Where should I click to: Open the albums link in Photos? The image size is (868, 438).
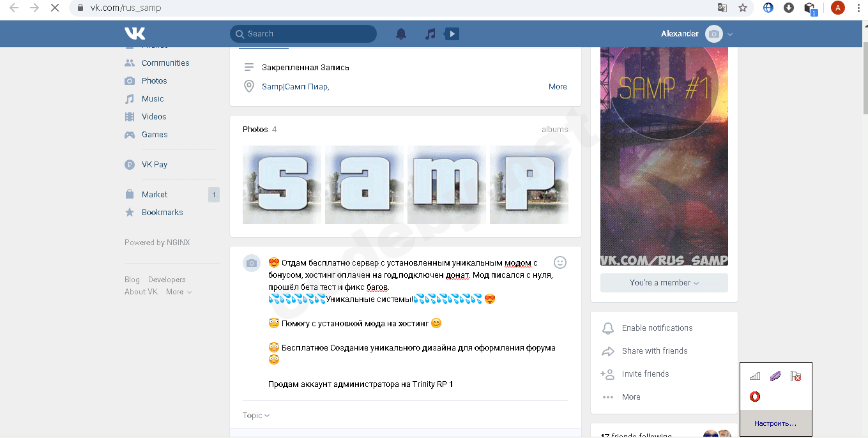[x=554, y=130]
